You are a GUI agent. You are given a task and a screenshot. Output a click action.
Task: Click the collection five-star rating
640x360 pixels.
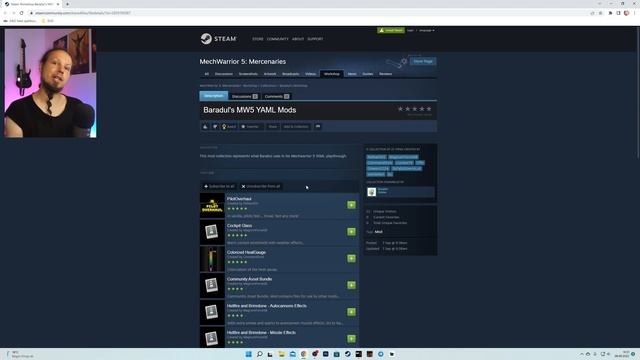[414, 109]
